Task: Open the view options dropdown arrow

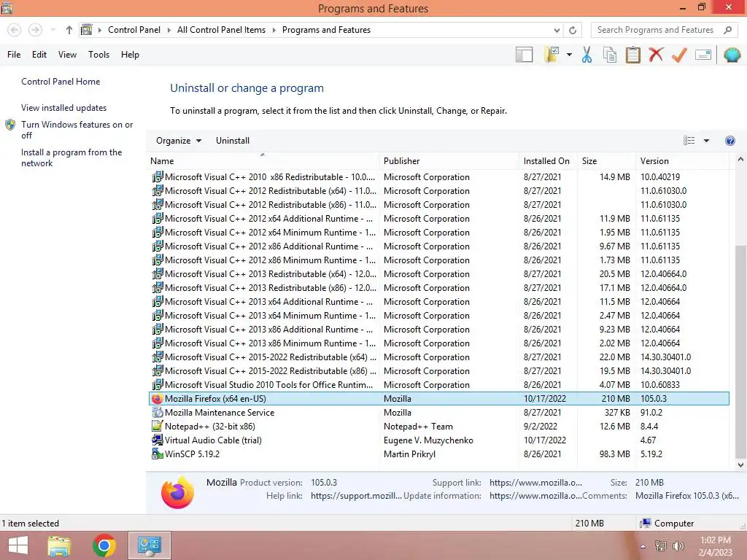Action: pyautogui.click(x=706, y=141)
